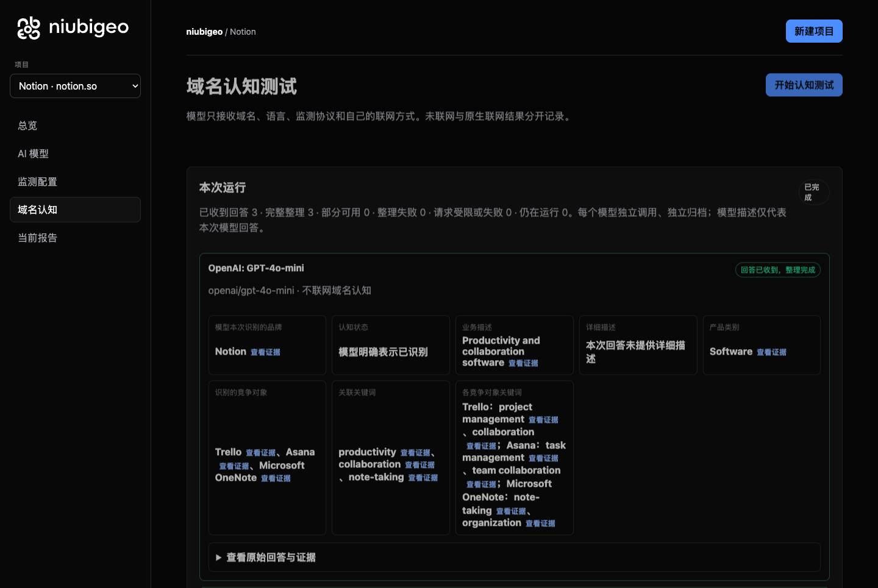This screenshot has height=588, width=878.
Task: Select the OpenAI: GPT-4o-mini card title
Action: pos(256,268)
